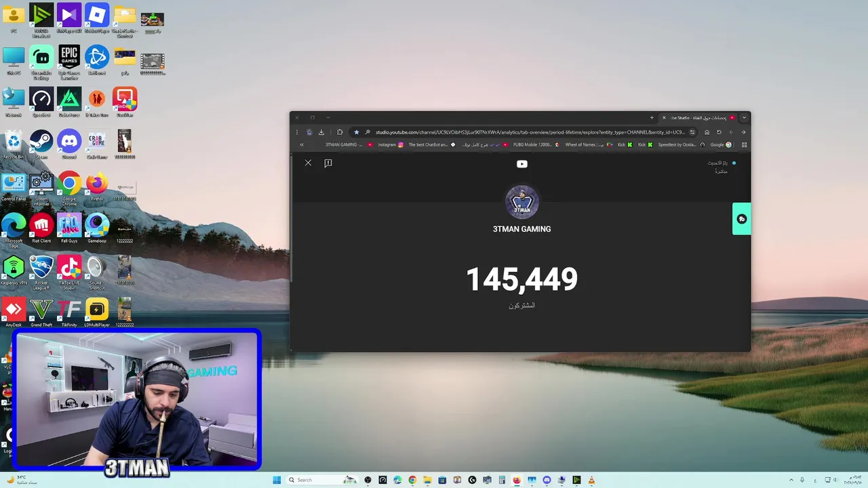Image resolution: width=868 pixels, height=488 pixels.
Task: Open the browser three-dot menu
Action: [x=296, y=132]
